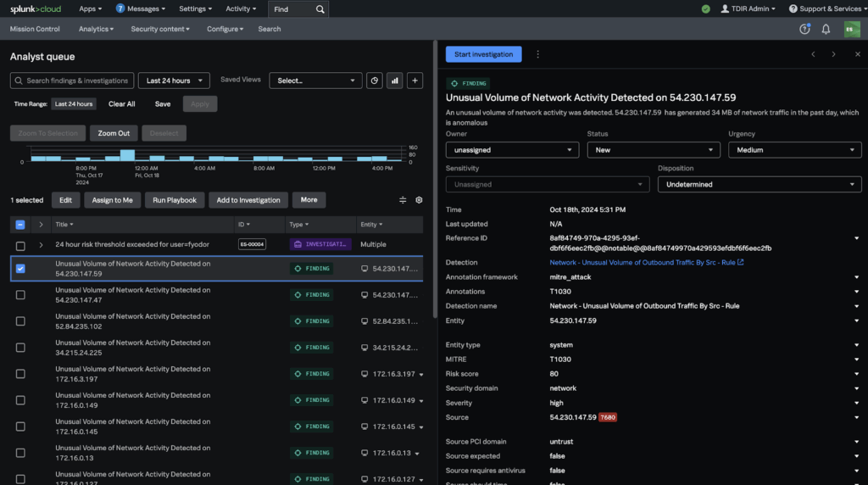Toggle the select-all checkbox in table header

click(x=20, y=225)
